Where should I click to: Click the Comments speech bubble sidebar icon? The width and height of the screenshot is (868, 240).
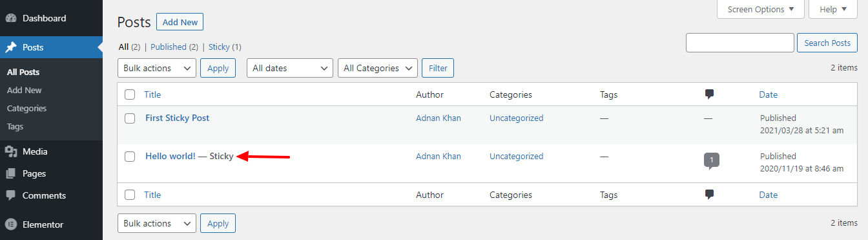coord(11,195)
